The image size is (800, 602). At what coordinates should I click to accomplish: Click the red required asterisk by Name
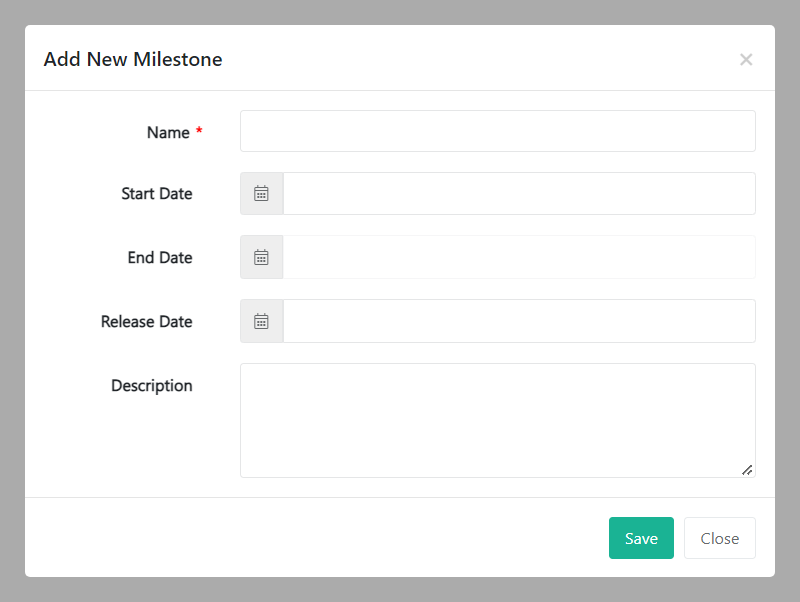pos(199,132)
